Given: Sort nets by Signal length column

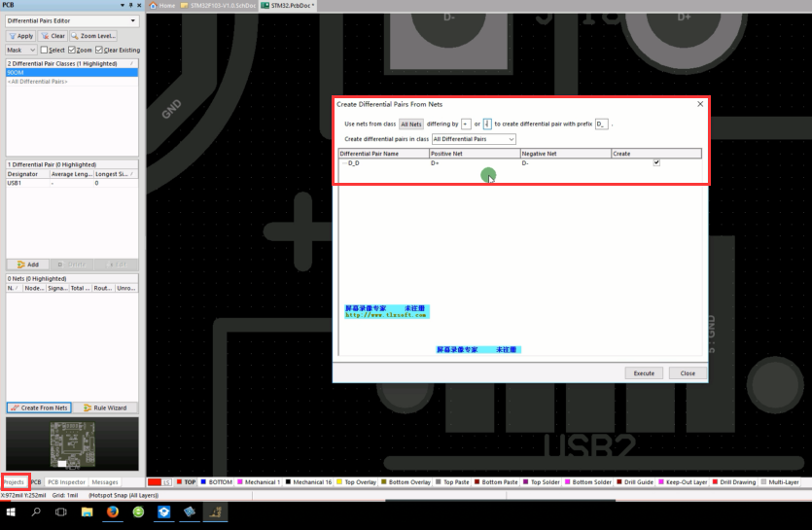Looking at the screenshot, I should click(57, 288).
